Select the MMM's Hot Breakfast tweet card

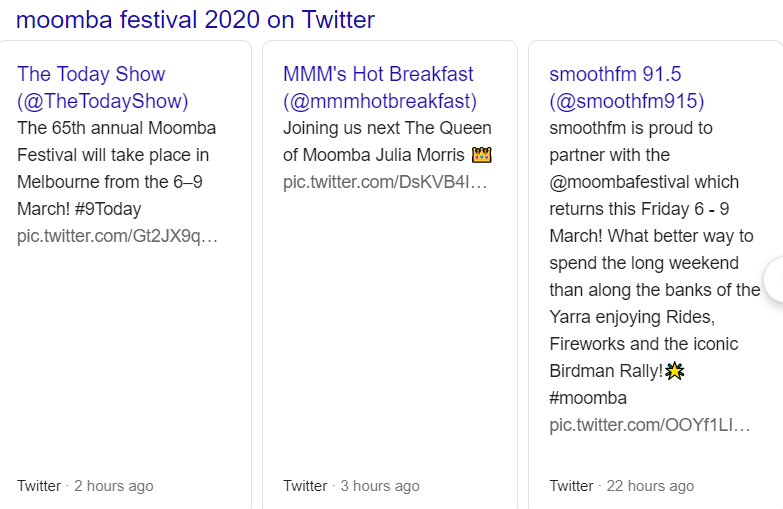(x=390, y=275)
